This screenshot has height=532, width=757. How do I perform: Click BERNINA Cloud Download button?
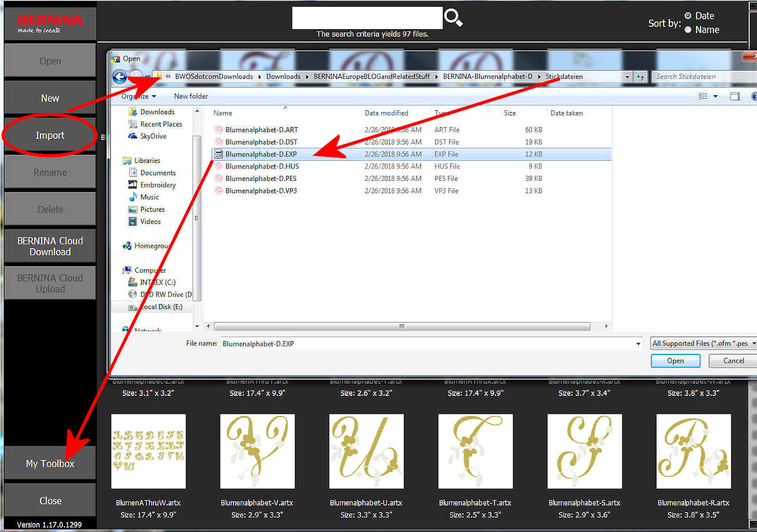50,246
